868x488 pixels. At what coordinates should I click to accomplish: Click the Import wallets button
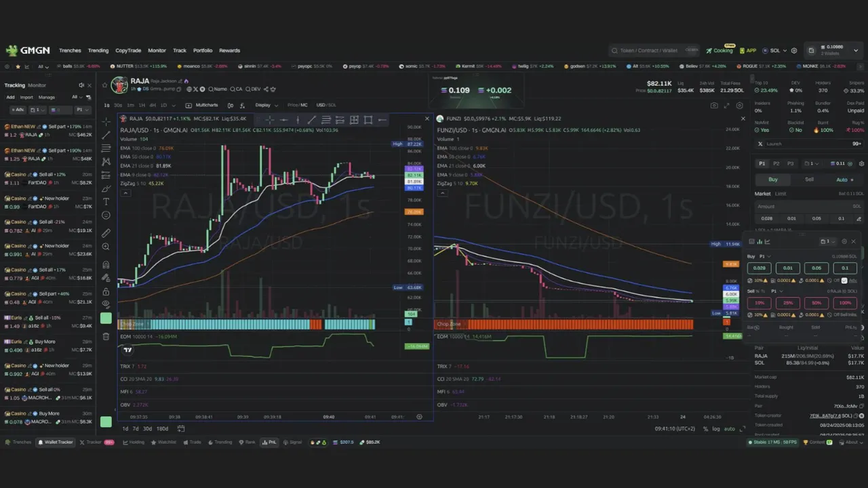click(26, 97)
